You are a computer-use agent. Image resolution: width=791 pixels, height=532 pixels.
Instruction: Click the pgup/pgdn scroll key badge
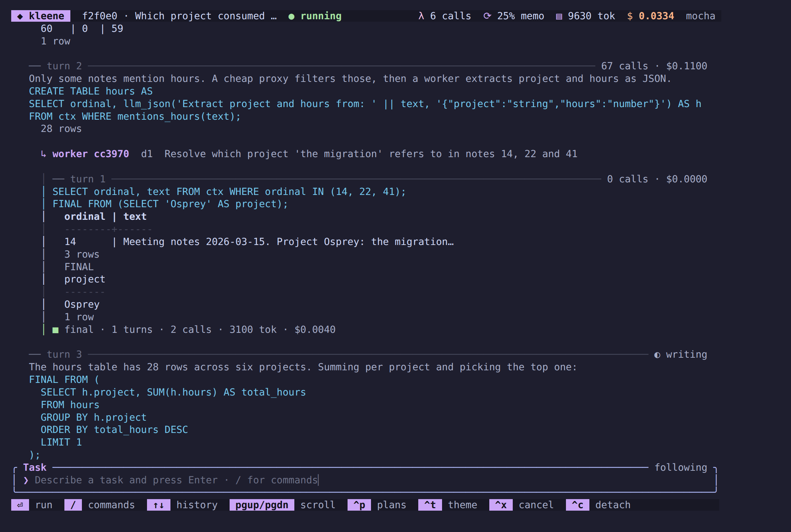(x=262, y=505)
